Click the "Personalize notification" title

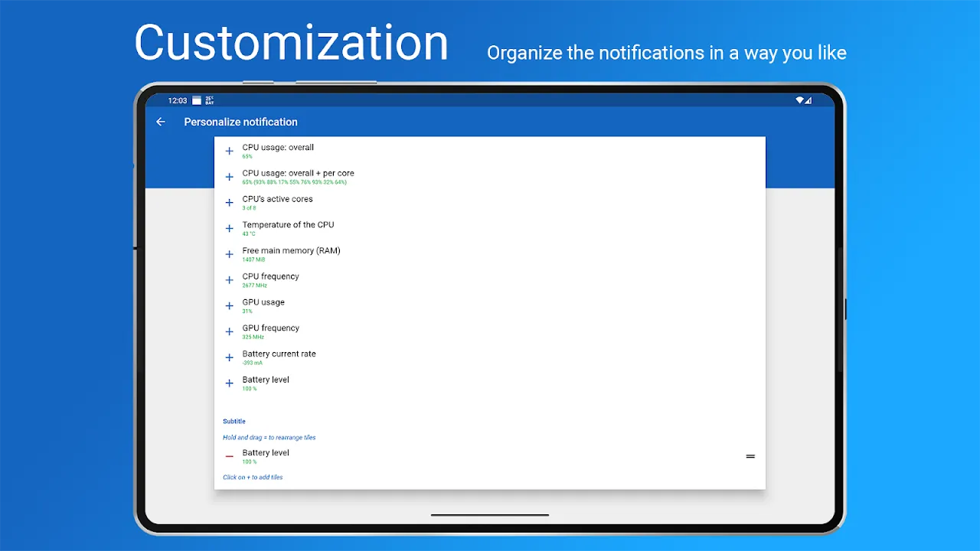tap(240, 122)
